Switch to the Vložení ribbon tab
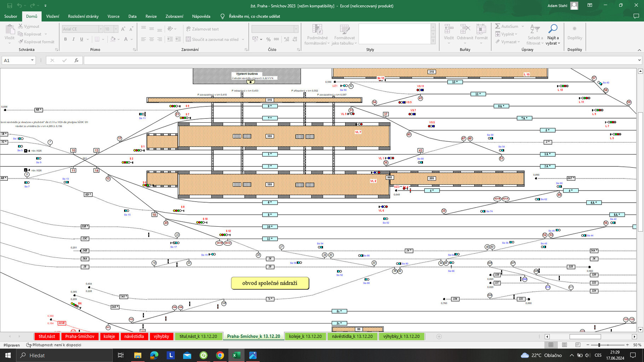 click(53, 16)
